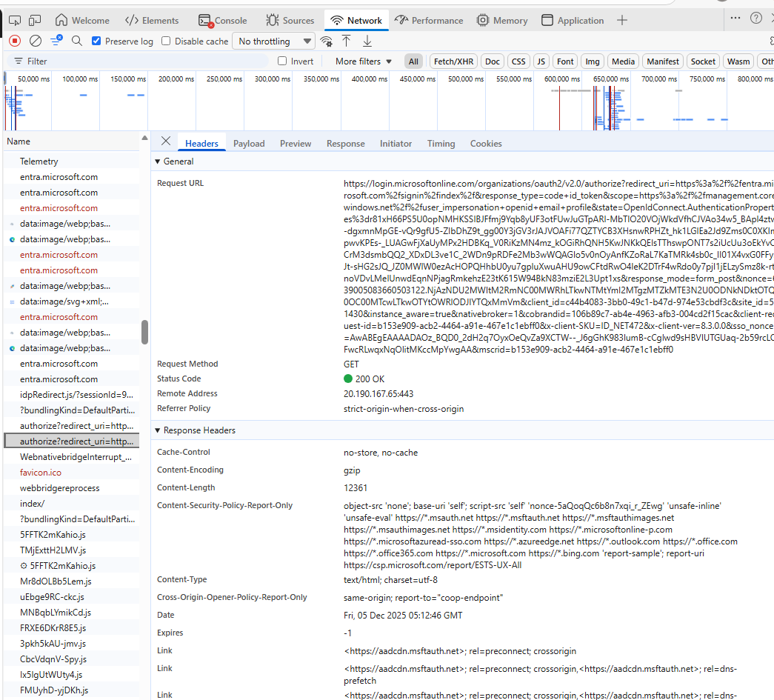Switch to the Payload tab
Screen dimensions: 774x700
click(x=249, y=144)
